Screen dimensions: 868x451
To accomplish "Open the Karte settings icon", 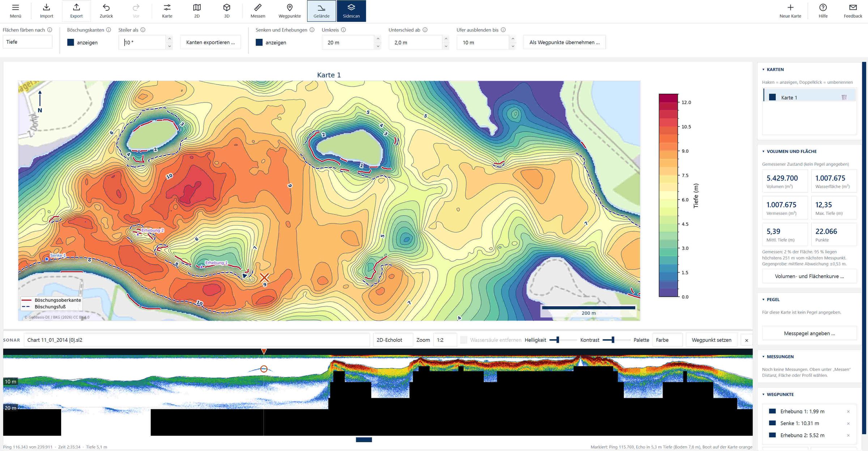I will [167, 8].
